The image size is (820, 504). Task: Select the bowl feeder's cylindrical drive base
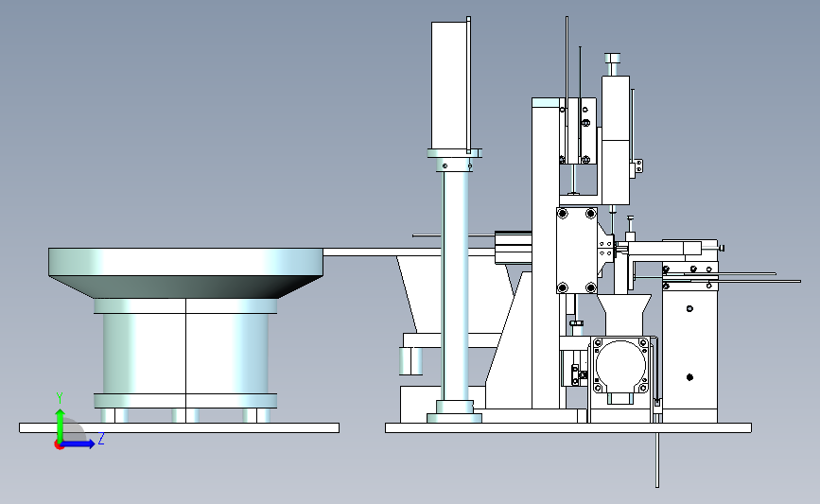tap(185, 354)
